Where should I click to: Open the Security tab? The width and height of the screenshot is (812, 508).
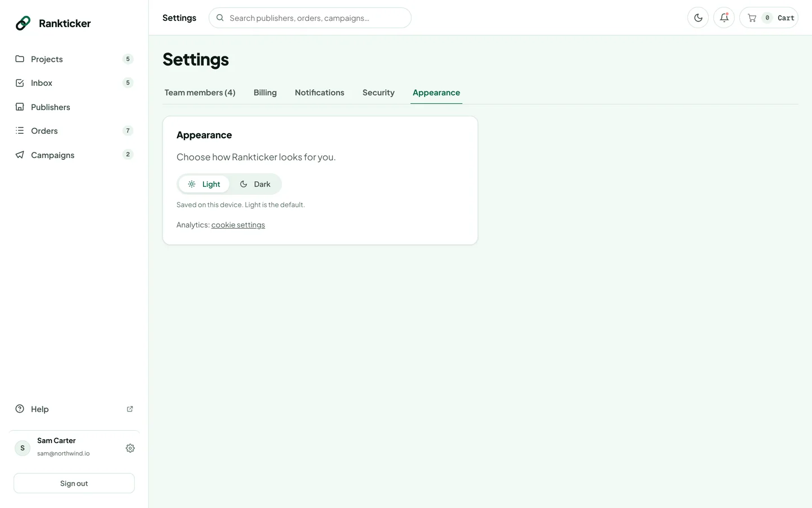coord(378,93)
